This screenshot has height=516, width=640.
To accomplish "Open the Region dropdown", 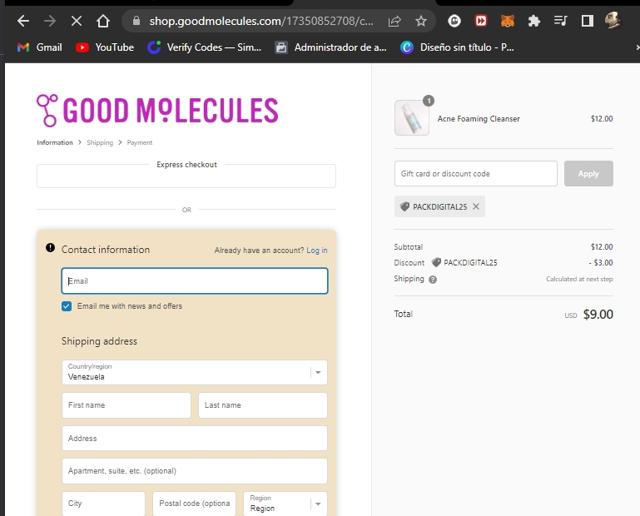I will pos(286,504).
